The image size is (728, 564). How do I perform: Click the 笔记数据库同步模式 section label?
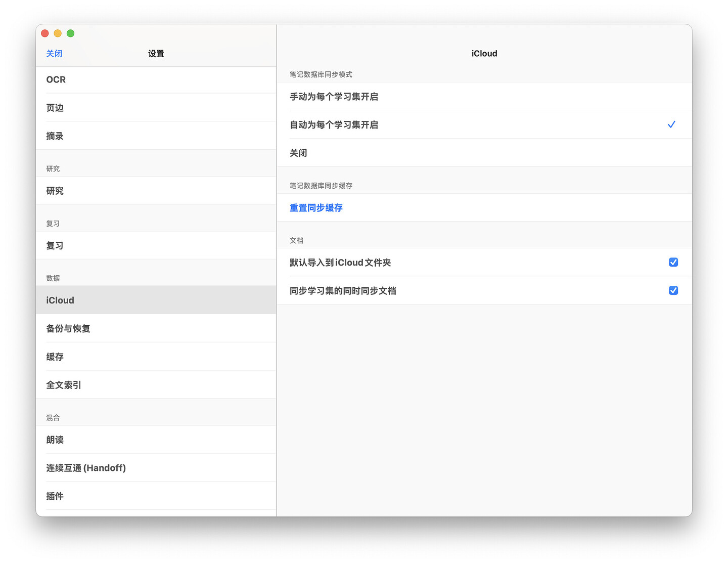(321, 74)
